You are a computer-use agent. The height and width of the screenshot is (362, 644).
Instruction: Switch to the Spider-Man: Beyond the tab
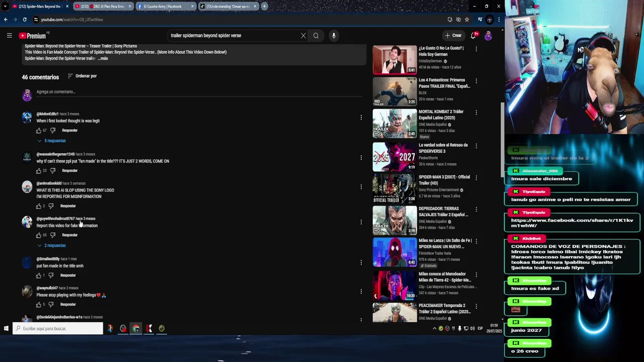(40, 7)
